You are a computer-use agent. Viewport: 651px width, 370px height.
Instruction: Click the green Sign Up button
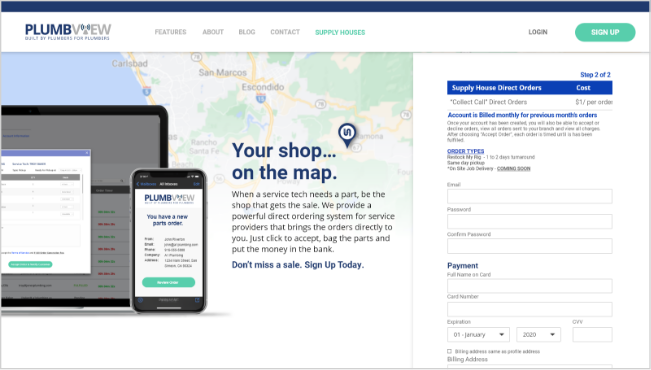coord(605,32)
